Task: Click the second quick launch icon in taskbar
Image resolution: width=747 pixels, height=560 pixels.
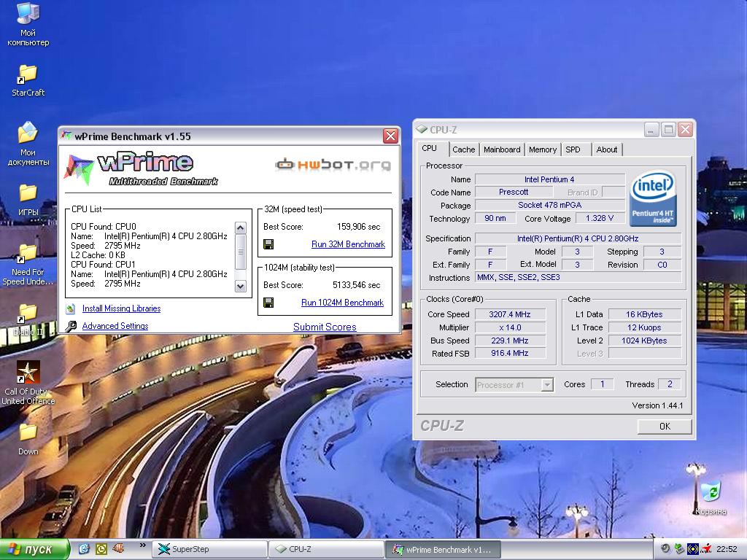Action: point(101,549)
